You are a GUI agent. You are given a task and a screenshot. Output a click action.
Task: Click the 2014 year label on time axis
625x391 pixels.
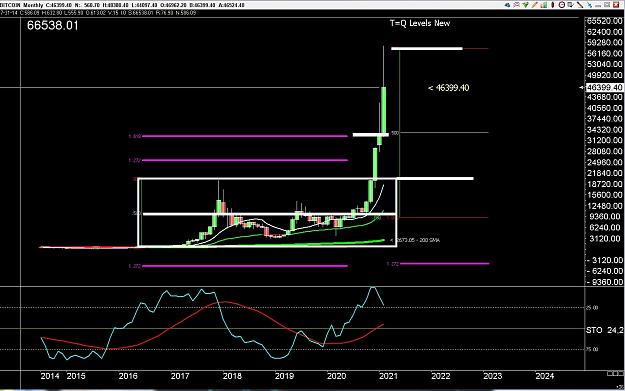50,376
